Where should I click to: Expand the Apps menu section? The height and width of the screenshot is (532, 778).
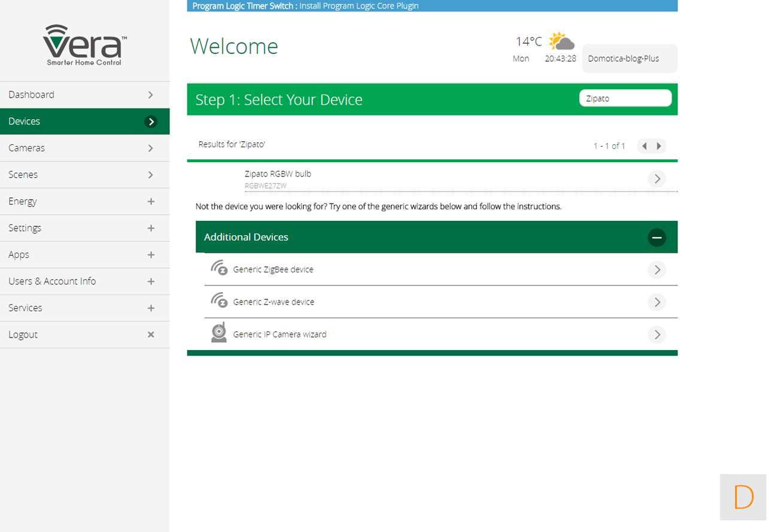(x=151, y=255)
